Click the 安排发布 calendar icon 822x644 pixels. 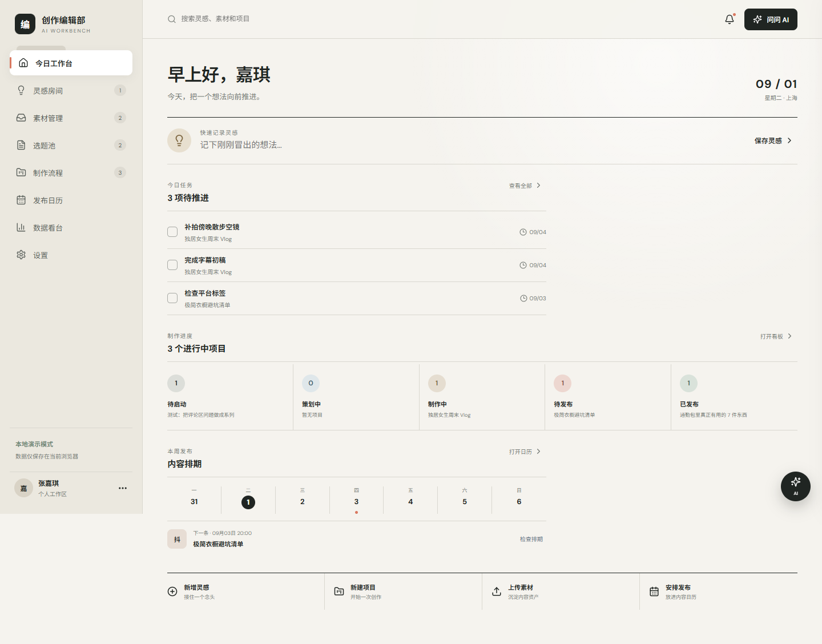coord(654,591)
